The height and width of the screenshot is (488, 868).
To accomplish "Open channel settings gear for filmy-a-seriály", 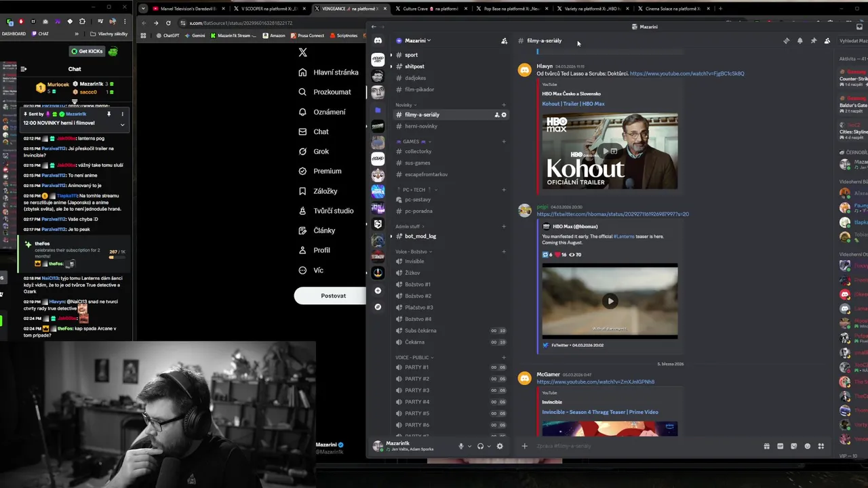I will point(504,115).
